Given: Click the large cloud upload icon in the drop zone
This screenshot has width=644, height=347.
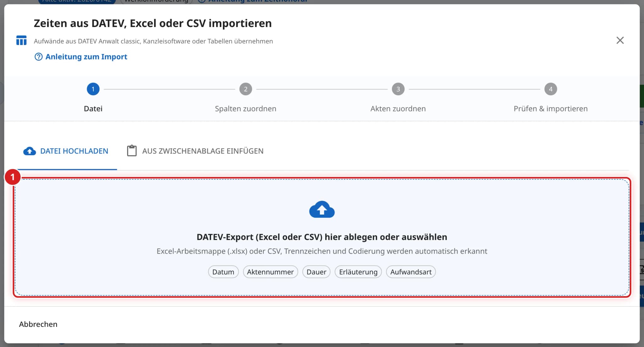Looking at the screenshot, I should (x=322, y=210).
